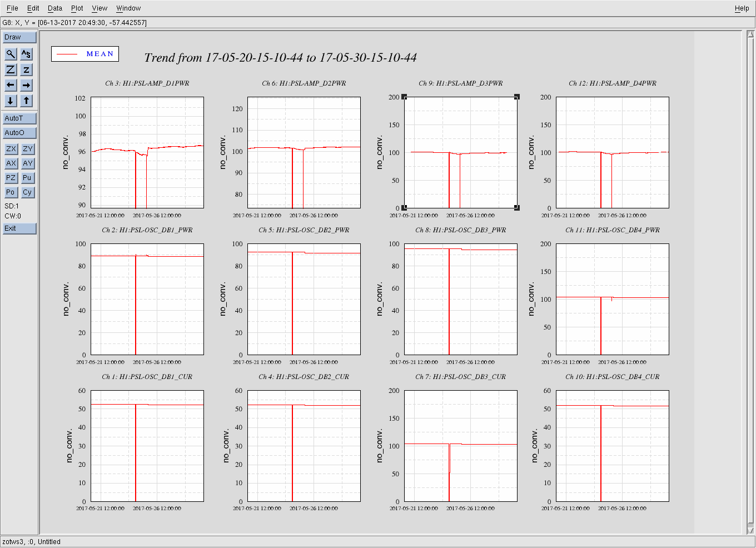
Task: Click the 'Trend from 17-05-20-15-10-44' title
Action: 280,58
